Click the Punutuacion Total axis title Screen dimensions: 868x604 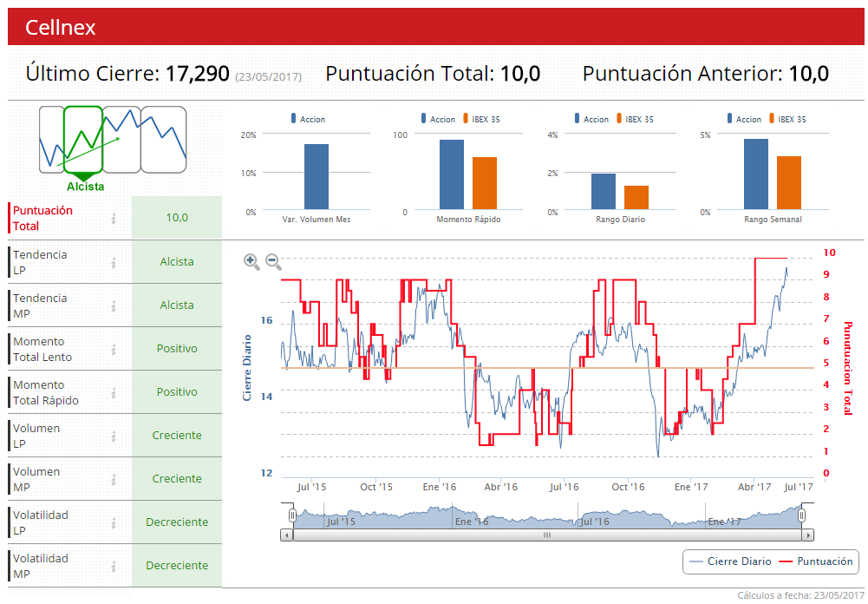pos(847,368)
